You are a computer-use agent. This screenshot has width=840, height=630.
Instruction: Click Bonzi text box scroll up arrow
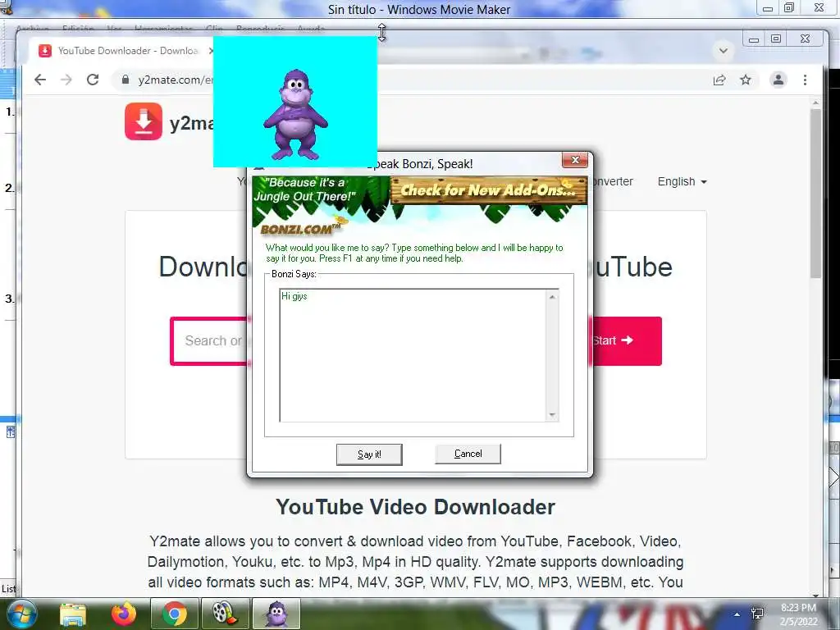pyautogui.click(x=552, y=297)
